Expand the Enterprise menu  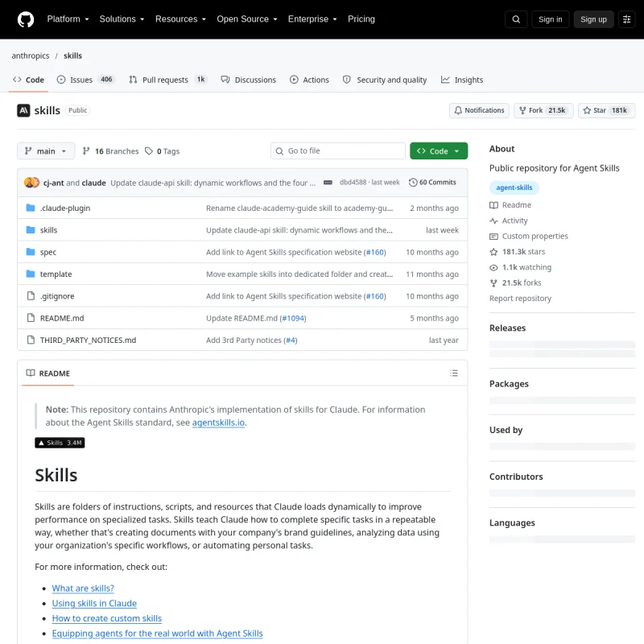[x=312, y=19]
